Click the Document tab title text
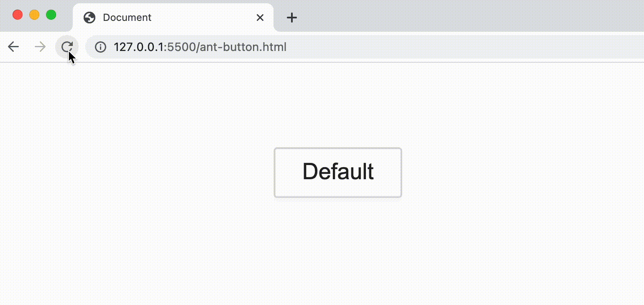Image resolution: width=644 pixels, height=305 pixels. 127,18
